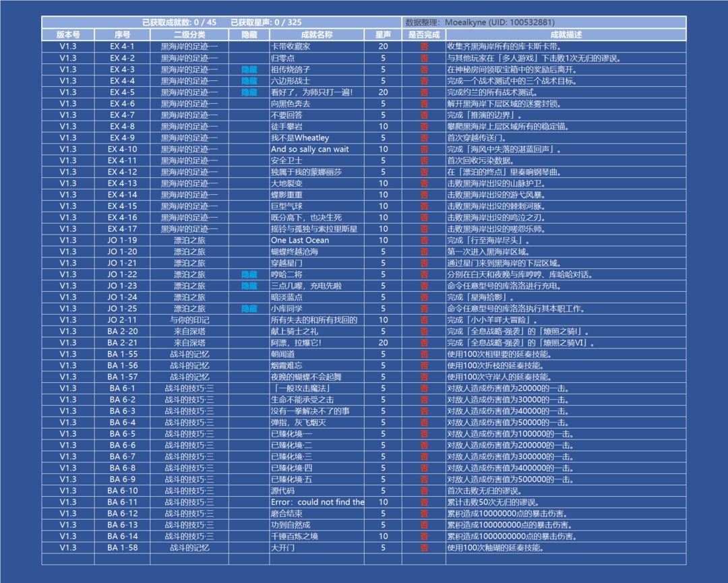Toggle completion status 否 for 卡带收藏家
Viewport: 728px width, 583px height.
point(424,47)
